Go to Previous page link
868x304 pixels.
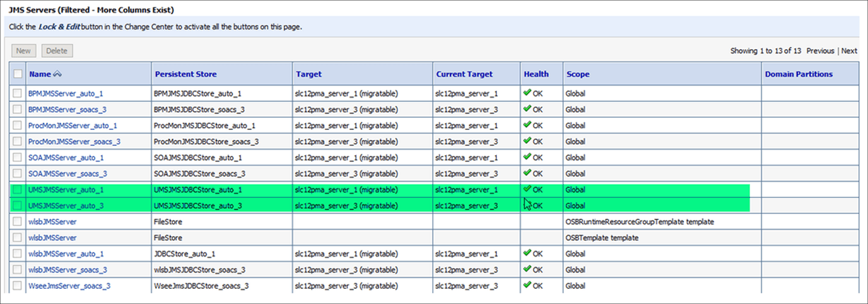pyautogui.click(x=820, y=50)
